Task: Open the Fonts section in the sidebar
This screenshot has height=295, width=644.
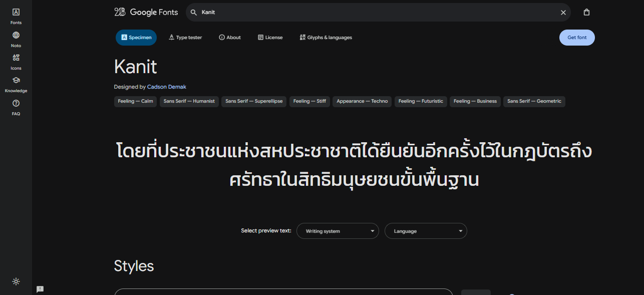Action: coord(16,16)
